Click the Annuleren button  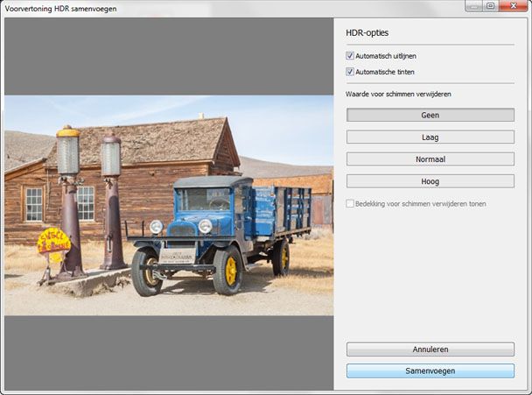(430, 349)
